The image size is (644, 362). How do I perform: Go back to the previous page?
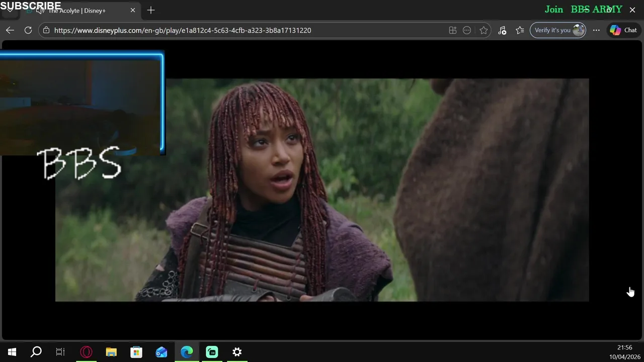coord(10,30)
